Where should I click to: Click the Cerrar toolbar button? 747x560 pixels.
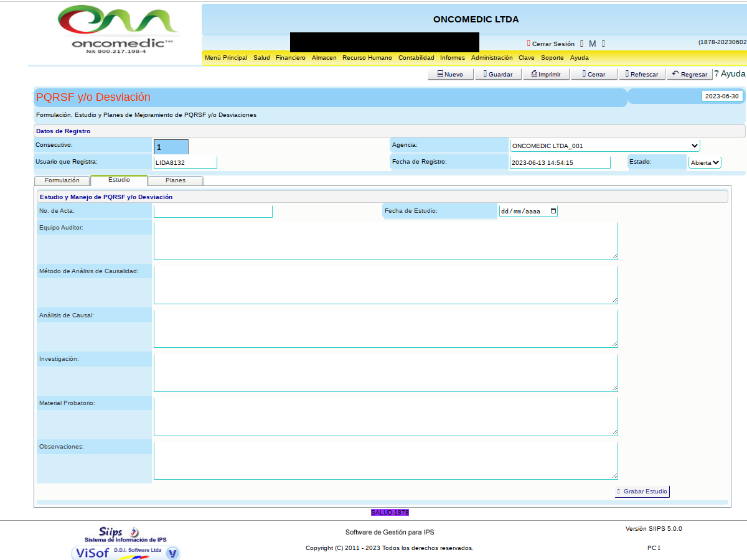594,74
